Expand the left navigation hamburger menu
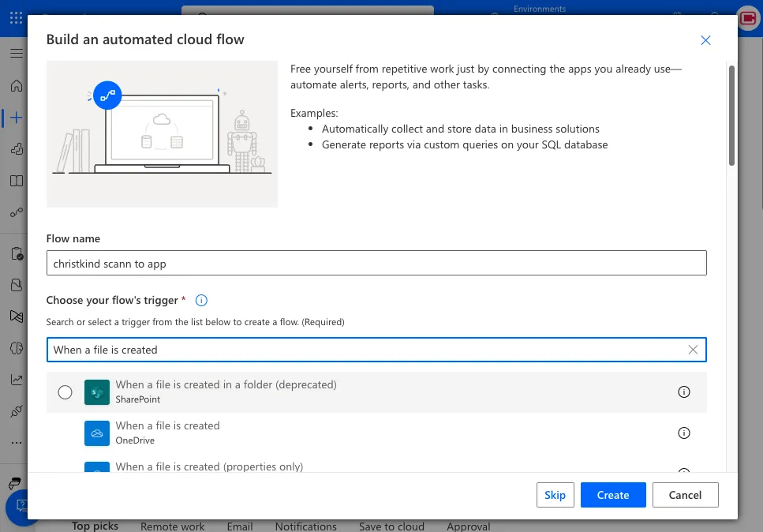Screen dimensions: 763x532 pyautogui.click(x=16, y=54)
